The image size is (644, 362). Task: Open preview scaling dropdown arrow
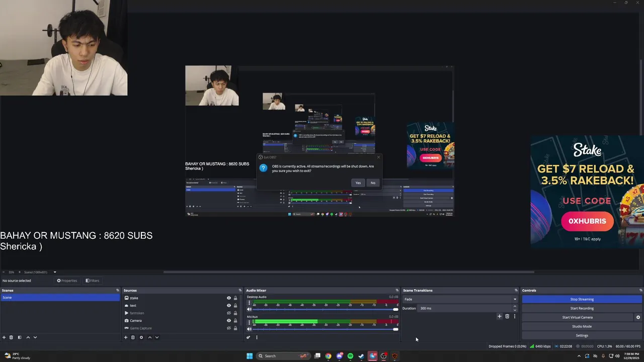pyautogui.click(x=55, y=272)
